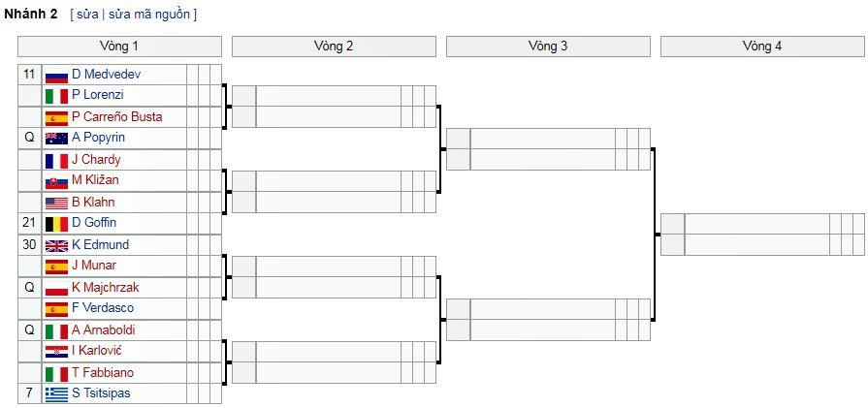Click the Australian flag beside A Popyrin
The height and width of the screenshot is (408, 868).
(x=56, y=139)
